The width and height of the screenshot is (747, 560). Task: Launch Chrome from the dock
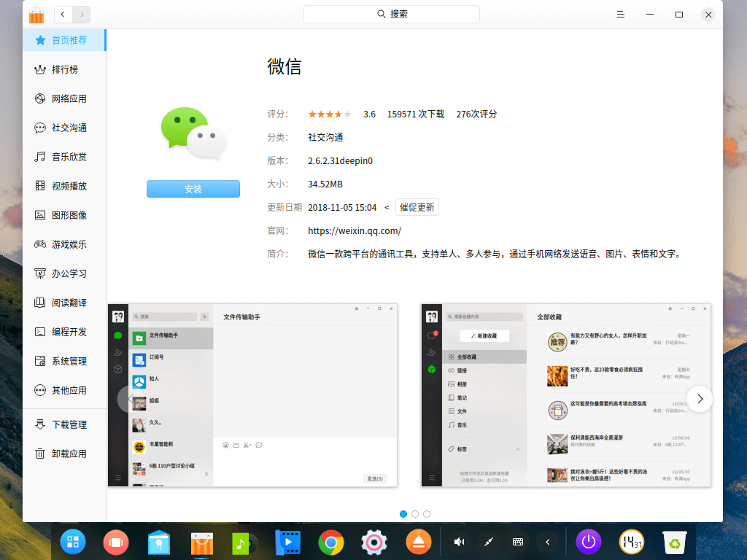330,542
